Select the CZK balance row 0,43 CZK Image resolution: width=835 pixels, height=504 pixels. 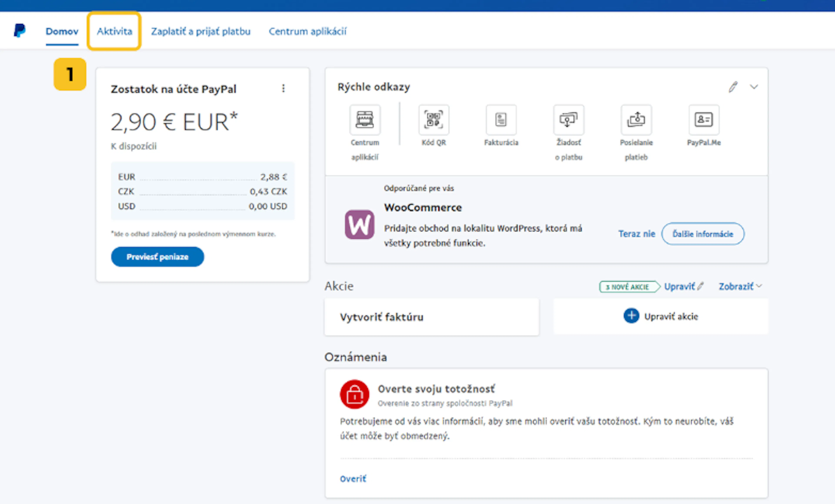tap(203, 192)
